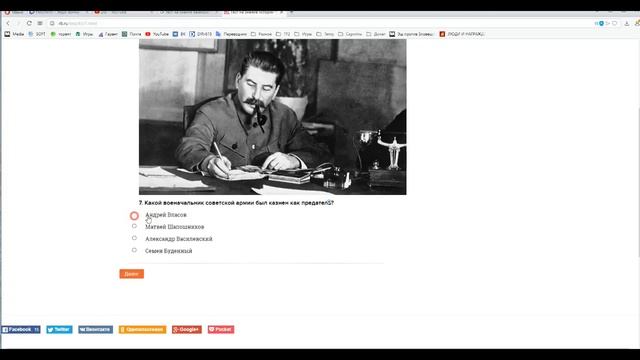Open the Переводчик bookmark
The height and width of the screenshot is (360, 640).
tap(231, 34)
